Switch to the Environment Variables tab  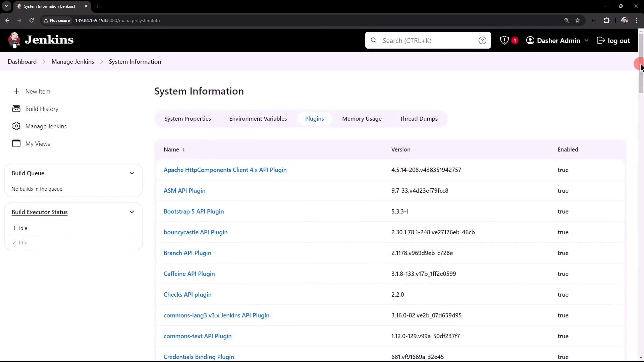(x=258, y=119)
